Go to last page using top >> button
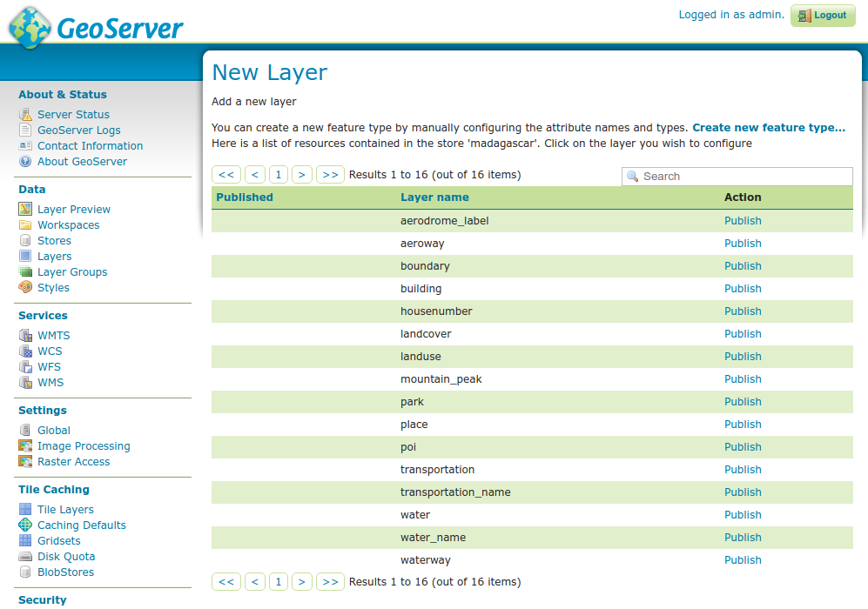 point(330,175)
